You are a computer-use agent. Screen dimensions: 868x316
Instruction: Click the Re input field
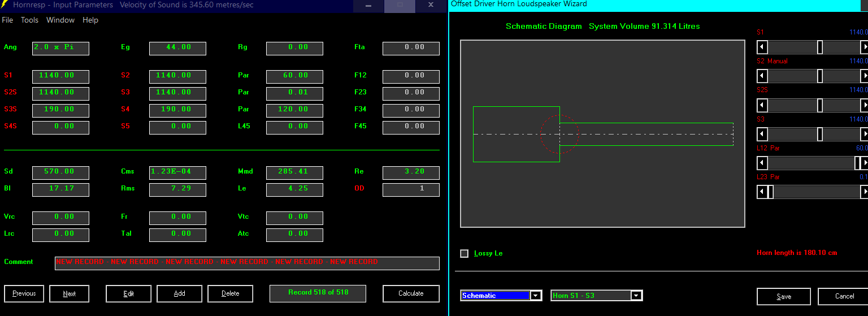pyautogui.click(x=411, y=172)
